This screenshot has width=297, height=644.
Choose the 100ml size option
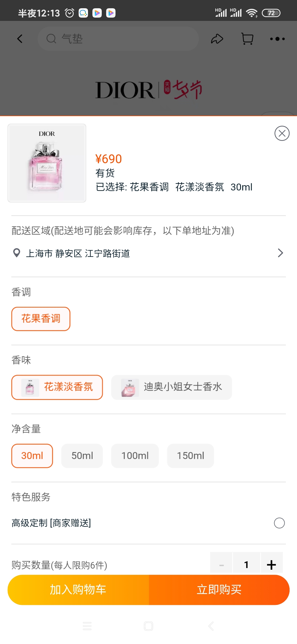[135, 456]
